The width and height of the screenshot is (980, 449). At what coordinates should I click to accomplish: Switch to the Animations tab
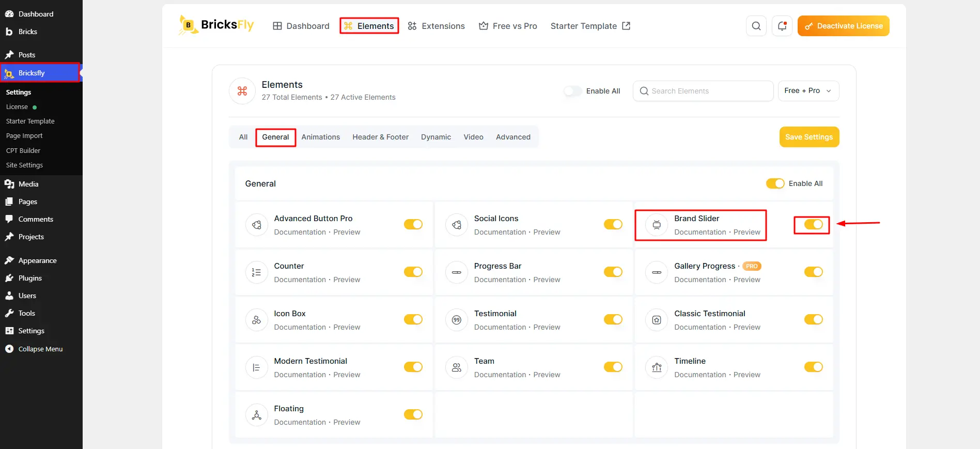point(321,137)
